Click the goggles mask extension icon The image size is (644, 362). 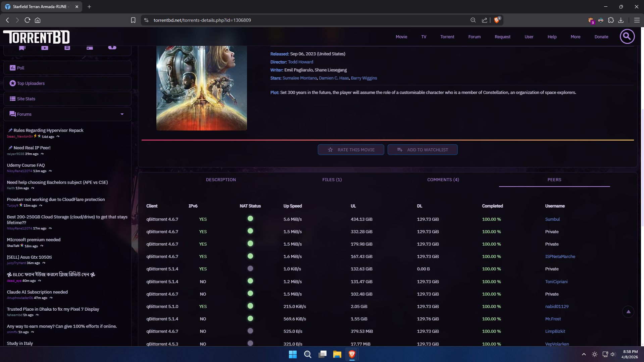(601, 20)
